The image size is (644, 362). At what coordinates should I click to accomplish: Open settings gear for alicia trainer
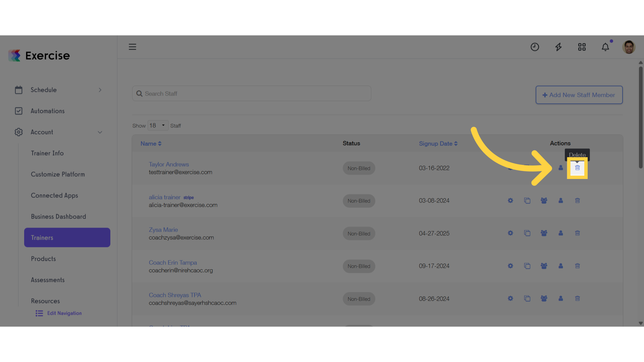[x=510, y=200]
